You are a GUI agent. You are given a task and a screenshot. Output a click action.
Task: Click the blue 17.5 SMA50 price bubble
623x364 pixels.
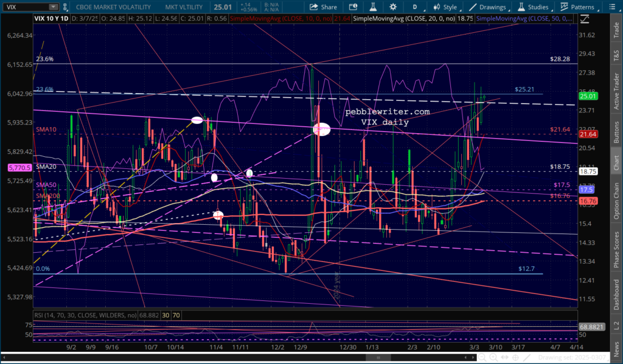click(586, 190)
